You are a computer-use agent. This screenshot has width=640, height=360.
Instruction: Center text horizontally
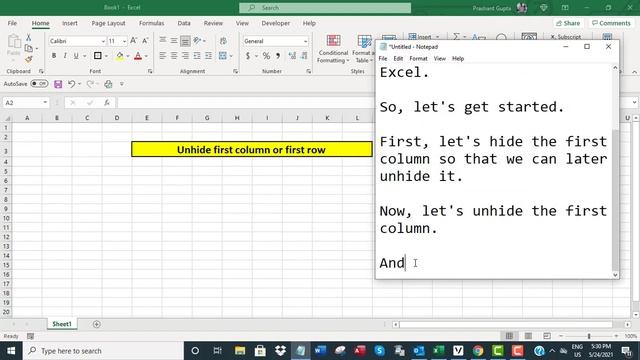click(174, 56)
